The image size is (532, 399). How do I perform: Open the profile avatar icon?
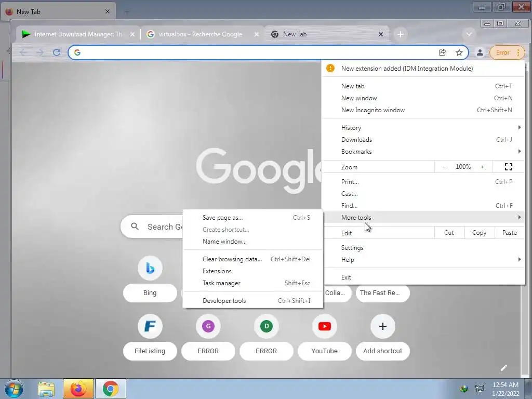coord(480,52)
